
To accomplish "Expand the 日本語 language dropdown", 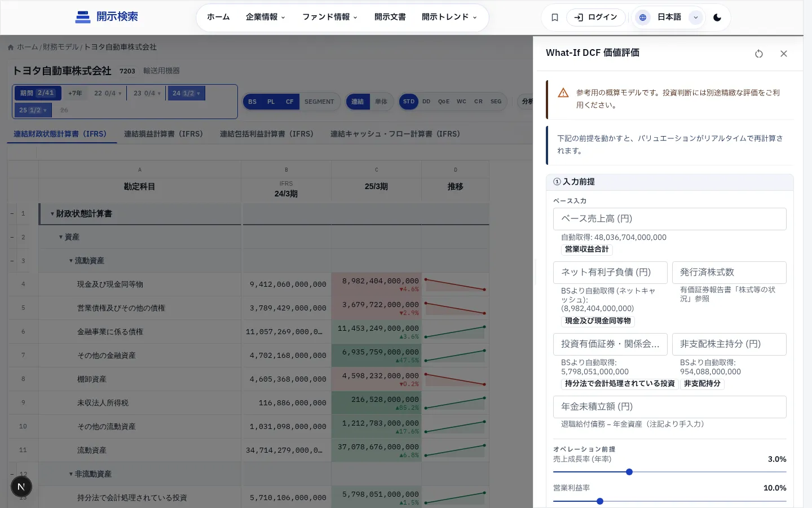I will [x=696, y=17].
